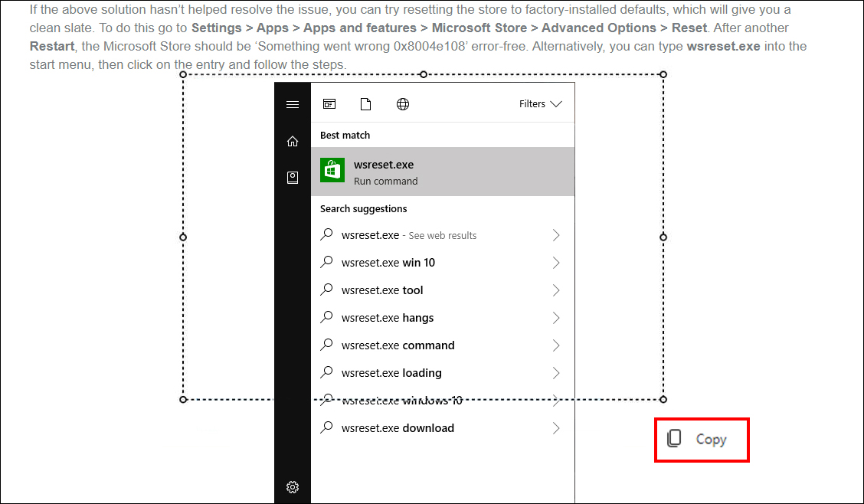Screen dimensions: 864x504
Task: Click bold 'Restart' word in article
Action: tap(52, 46)
